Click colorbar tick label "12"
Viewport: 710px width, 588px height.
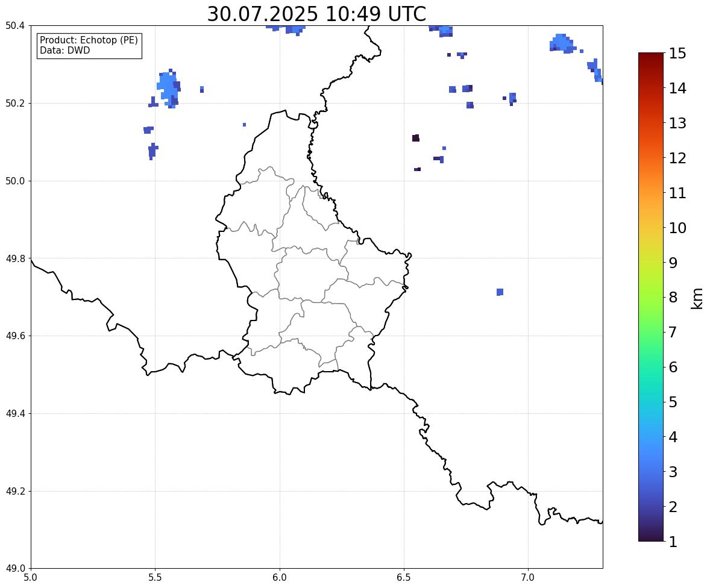pyautogui.click(x=677, y=158)
